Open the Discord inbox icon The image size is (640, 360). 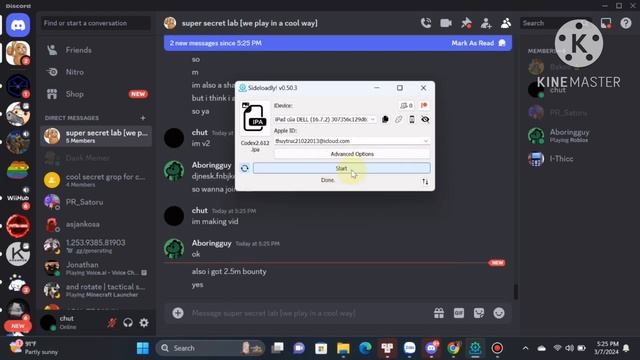click(x=606, y=23)
